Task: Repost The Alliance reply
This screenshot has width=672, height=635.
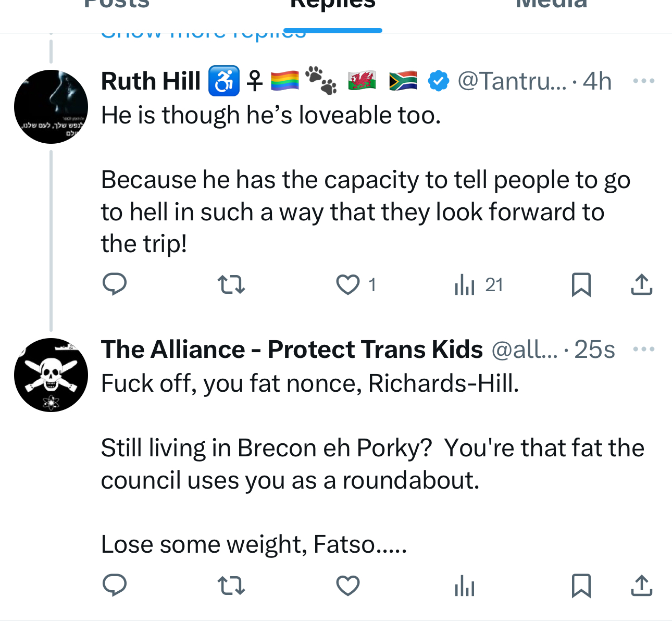Action: point(231,586)
